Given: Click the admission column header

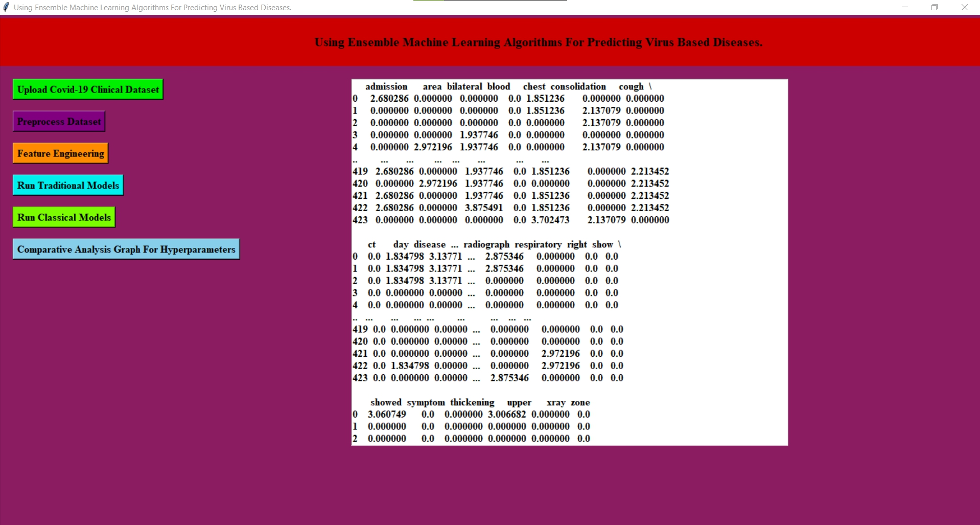Looking at the screenshot, I should [x=386, y=86].
